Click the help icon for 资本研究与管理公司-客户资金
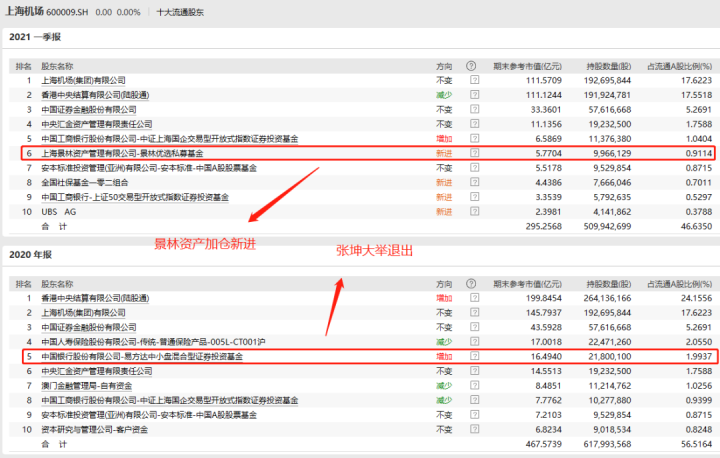Image resolution: width=720 pixels, height=458 pixels. click(x=474, y=429)
